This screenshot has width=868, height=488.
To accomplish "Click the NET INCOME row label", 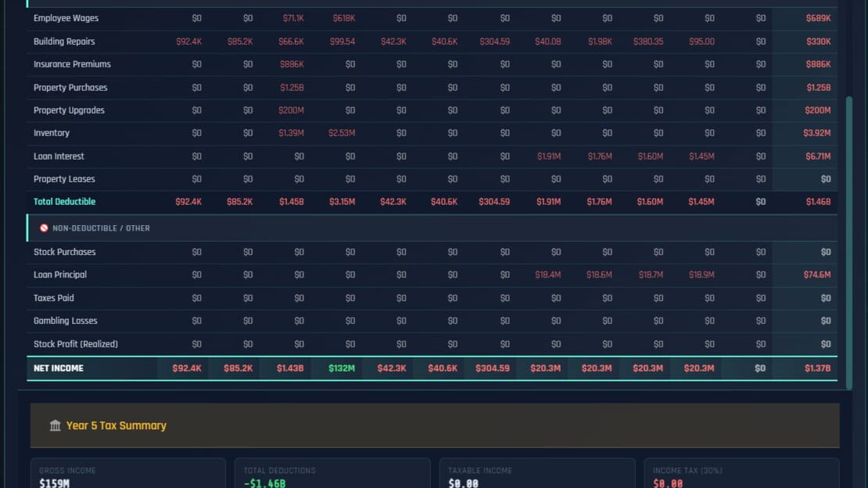I will pos(59,368).
